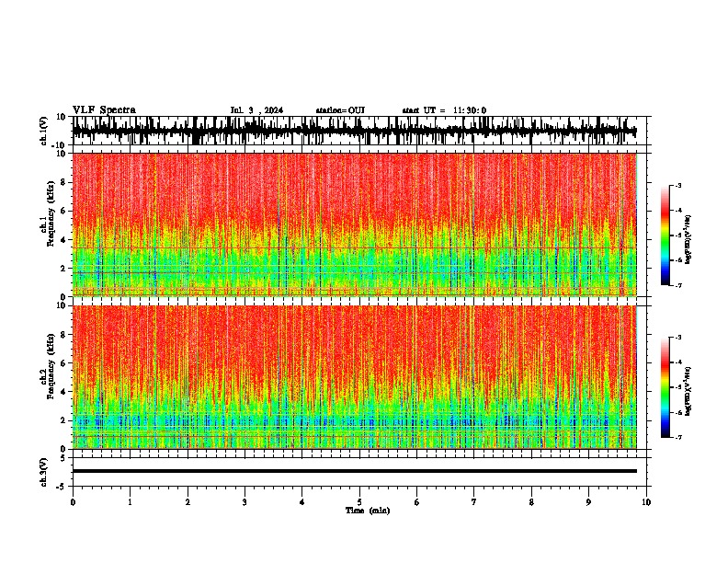
Task: Click the "6" frequency tick of ch.2 spectrogram
Action: [x=63, y=363]
